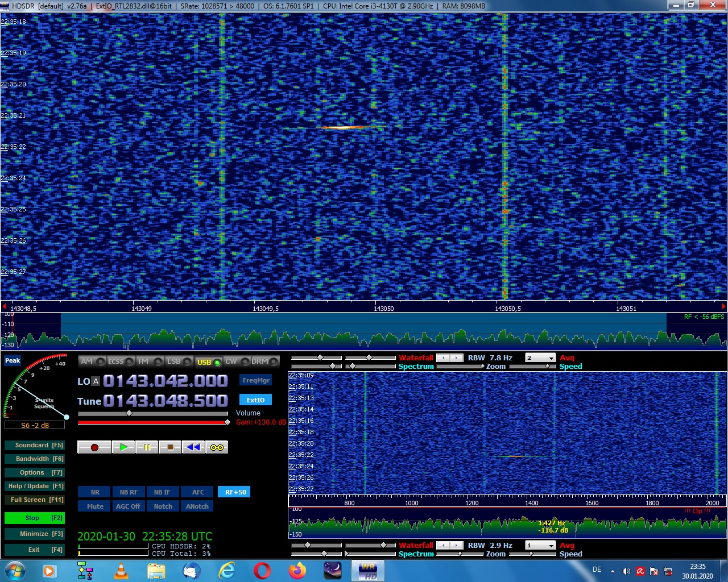The height and width of the screenshot is (582, 728).
Task: Increase lower RBW with right arrow
Action: [457, 546]
